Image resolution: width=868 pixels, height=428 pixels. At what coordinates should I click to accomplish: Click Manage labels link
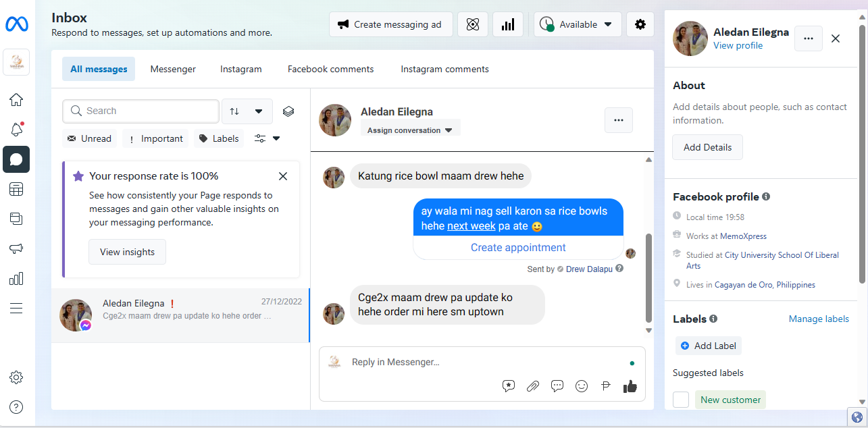819,319
